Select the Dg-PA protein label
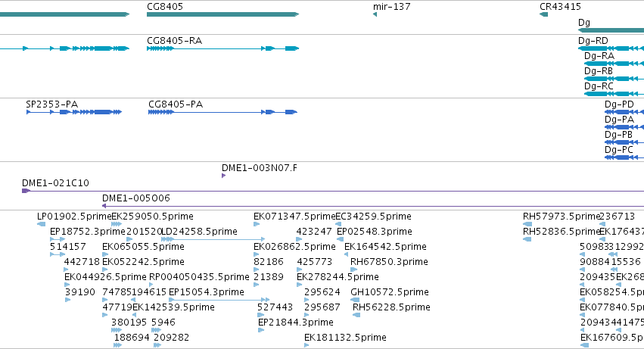644x349 pixels. tap(619, 120)
